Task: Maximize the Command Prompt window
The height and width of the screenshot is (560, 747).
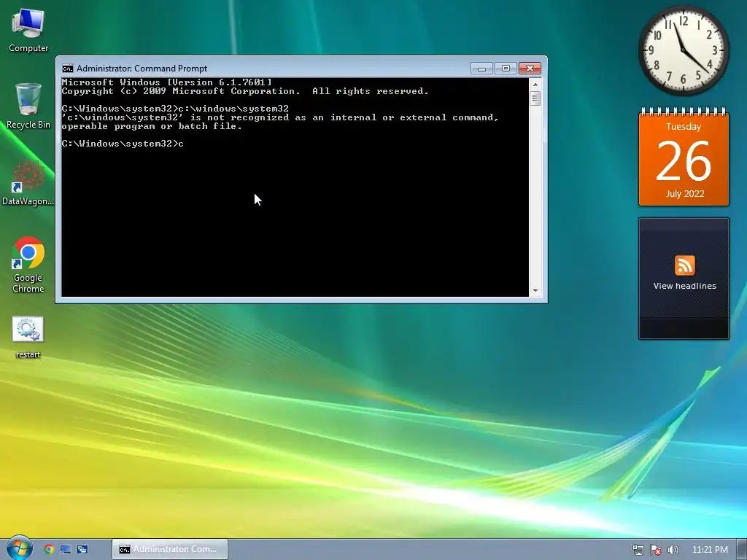Action: point(506,68)
